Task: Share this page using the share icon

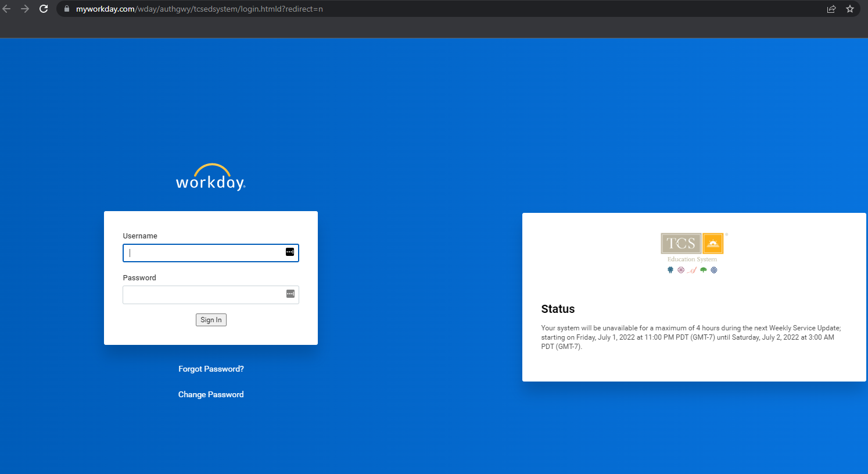Action: point(831,9)
